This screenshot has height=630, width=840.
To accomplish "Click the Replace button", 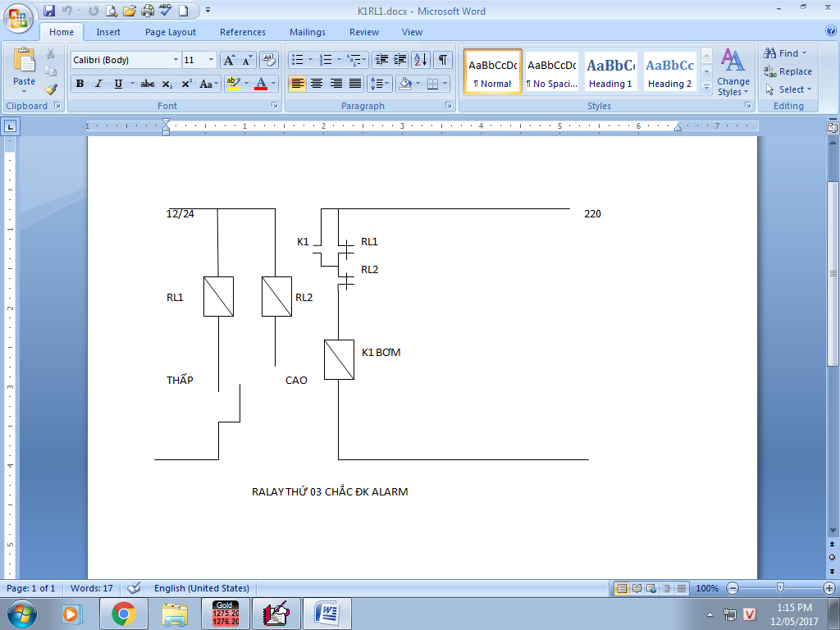I will [788, 71].
